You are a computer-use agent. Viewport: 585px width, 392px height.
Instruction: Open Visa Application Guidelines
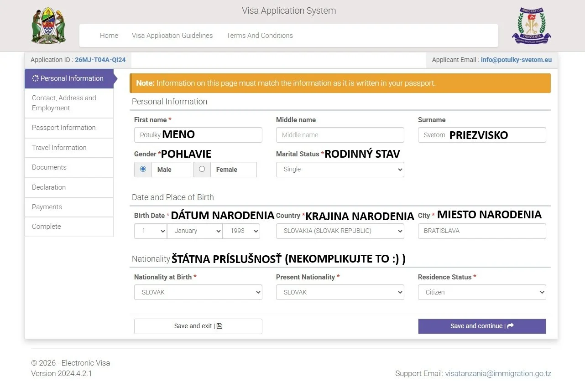(x=172, y=36)
